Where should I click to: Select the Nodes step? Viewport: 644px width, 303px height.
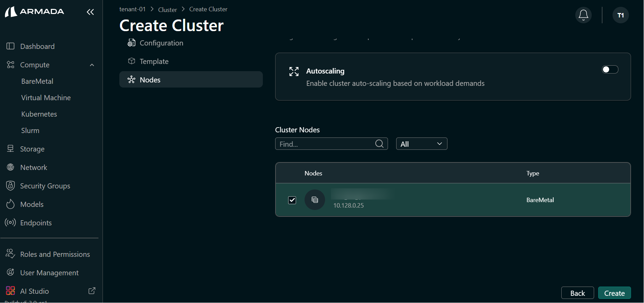click(191, 79)
